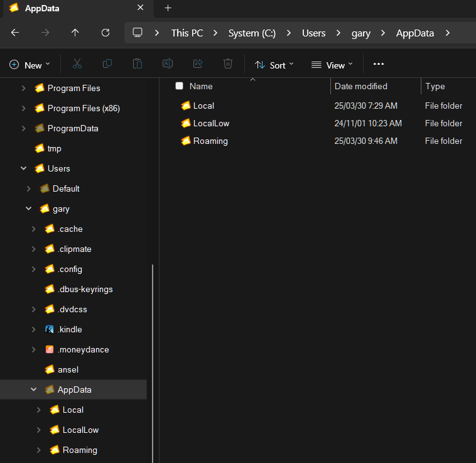Collapse the AppData tree node
The image size is (476, 463).
coord(33,389)
